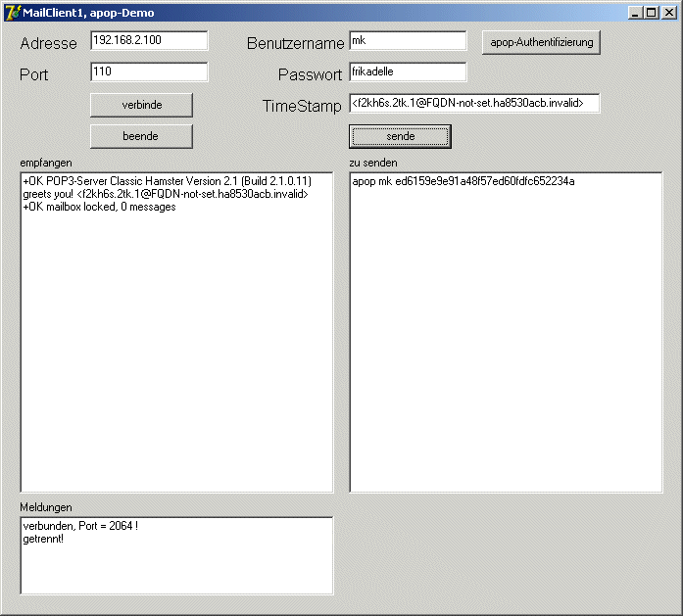Viewport: 683px width, 616px height.
Task: Click the MailClient1 application icon in title bar
Action: tap(13, 13)
